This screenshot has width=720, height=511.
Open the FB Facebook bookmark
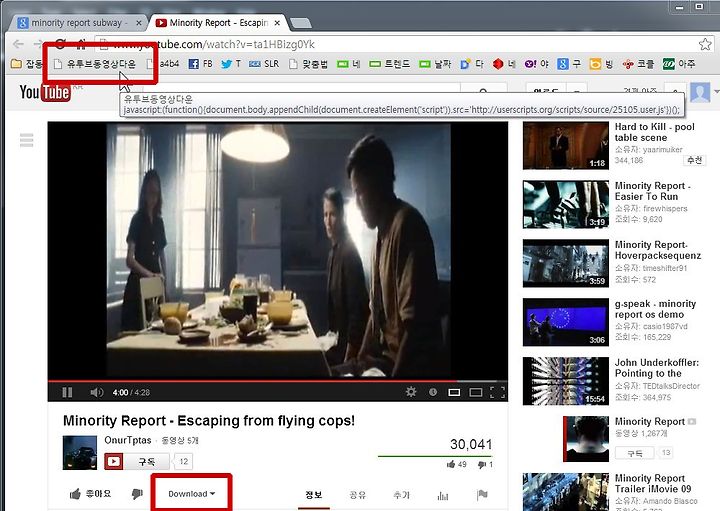[x=201, y=64]
